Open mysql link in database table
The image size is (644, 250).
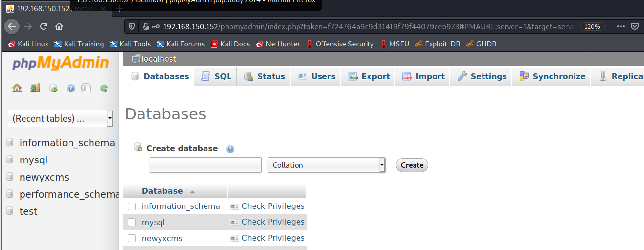click(153, 222)
